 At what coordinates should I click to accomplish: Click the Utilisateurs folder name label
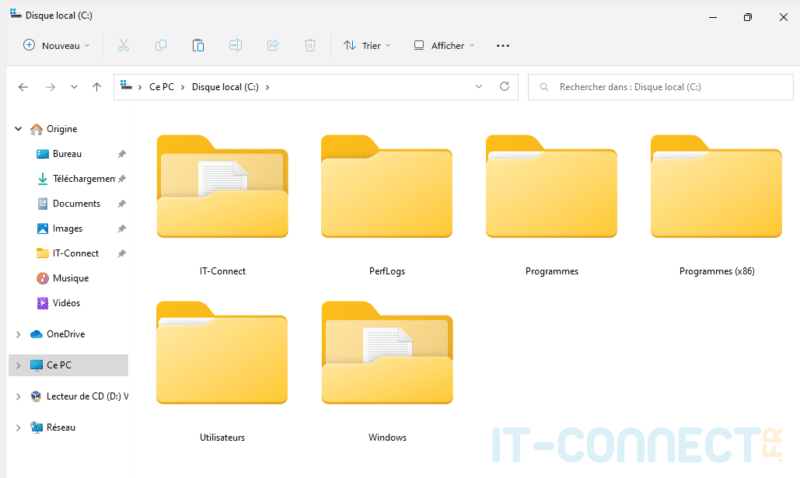click(x=222, y=438)
